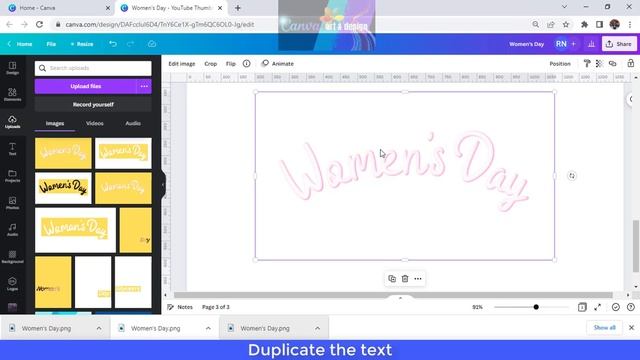Open the Photos sidebar panel
Viewport: 640px width, 360px height.
click(12, 203)
